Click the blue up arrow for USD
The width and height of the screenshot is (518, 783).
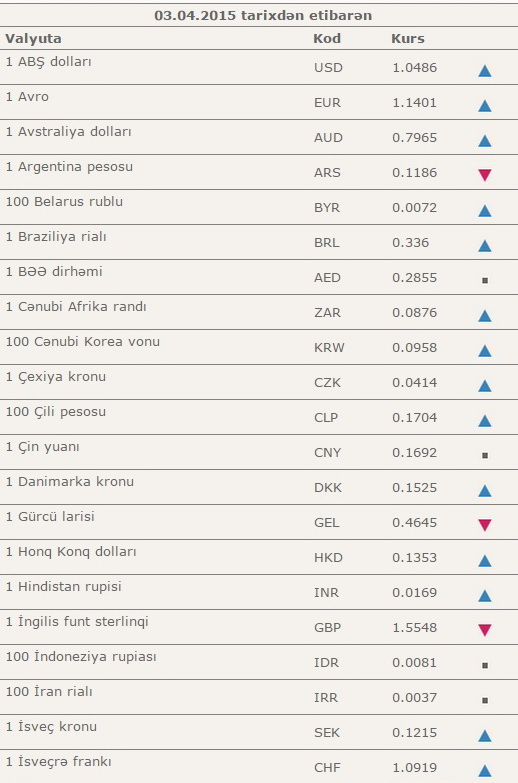pyautogui.click(x=485, y=70)
